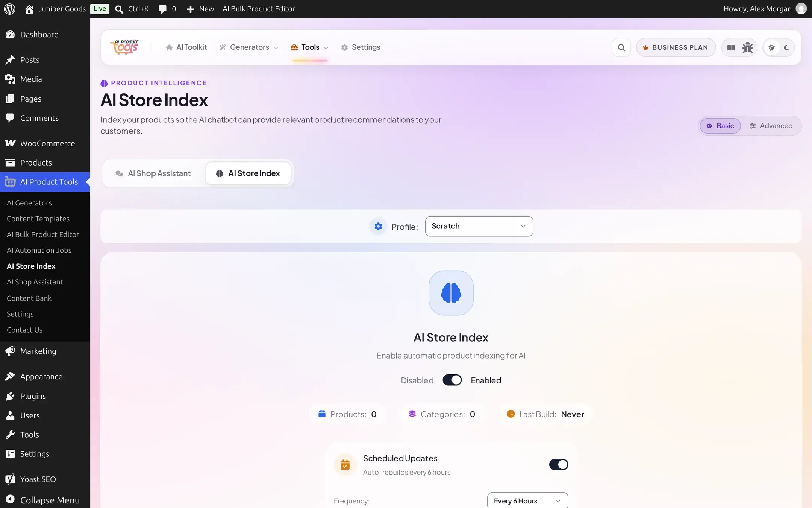This screenshot has width=812, height=508.
Task: Open Content Templates submenu link
Action: pyautogui.click(x=38, y=219)
